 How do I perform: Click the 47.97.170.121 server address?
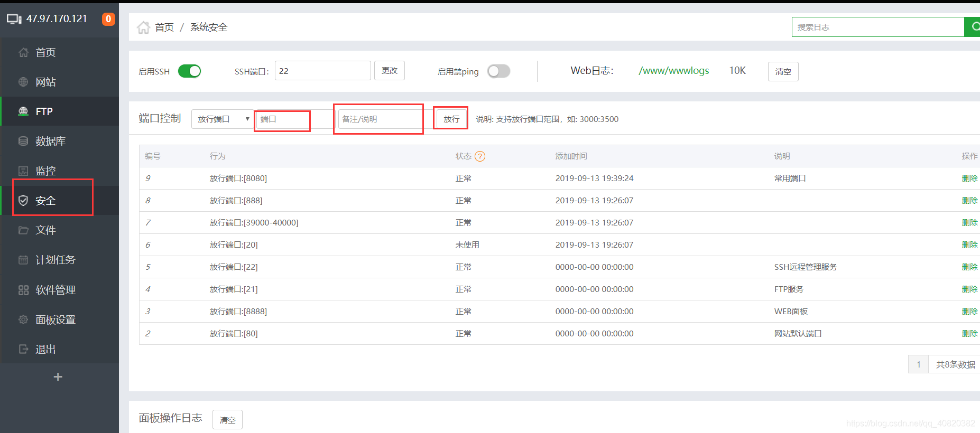(x=57, y=18)
